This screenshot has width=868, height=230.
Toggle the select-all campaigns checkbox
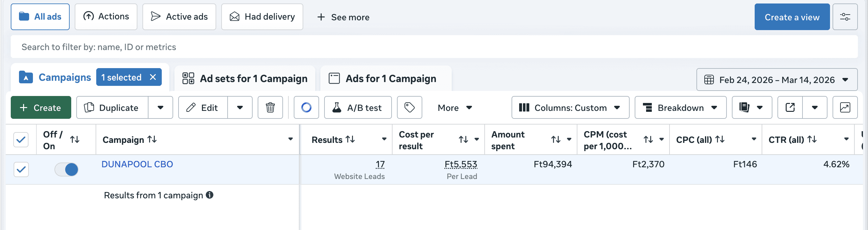pyautogui.click(x=21, y=139)
